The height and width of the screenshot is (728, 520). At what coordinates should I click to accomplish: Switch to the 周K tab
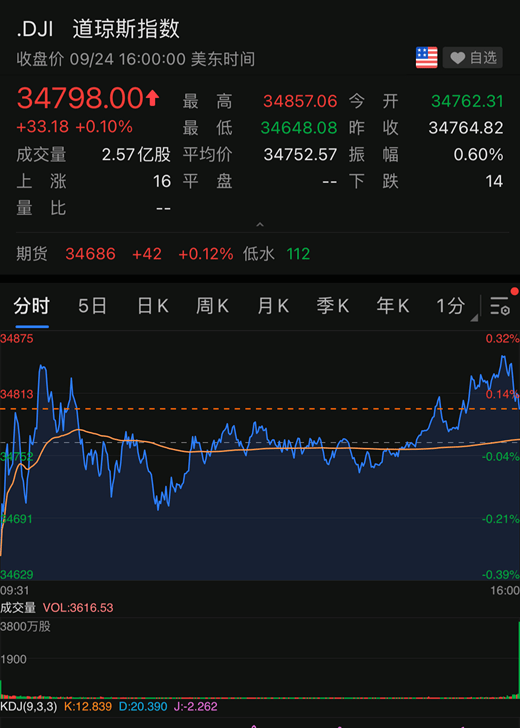(x=213, y=306)
